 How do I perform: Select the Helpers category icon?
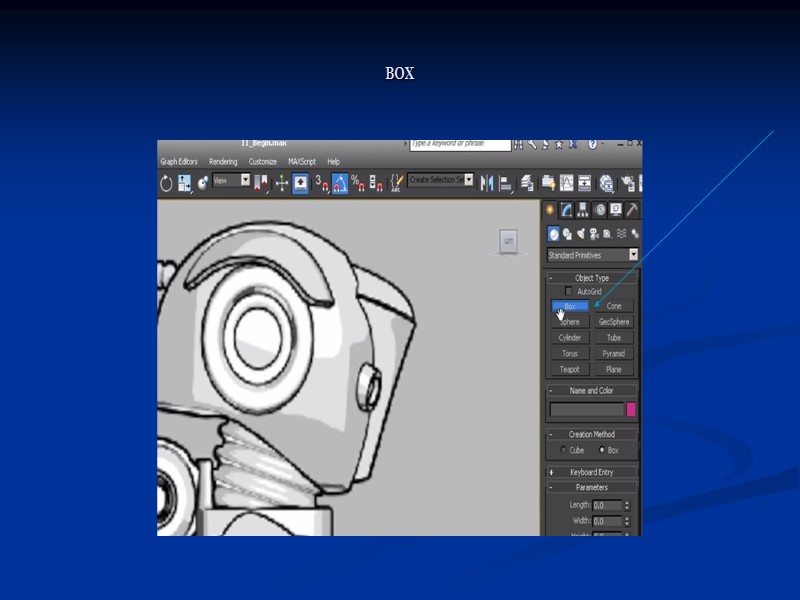pos(607,234)
